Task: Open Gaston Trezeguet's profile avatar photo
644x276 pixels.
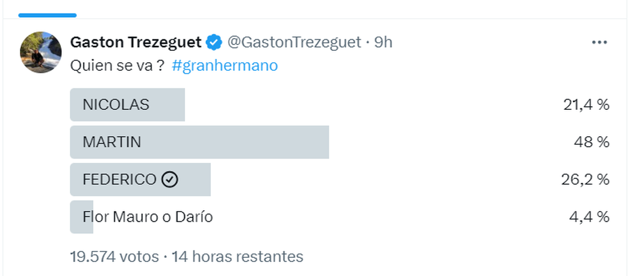Action: click(41, 52)
